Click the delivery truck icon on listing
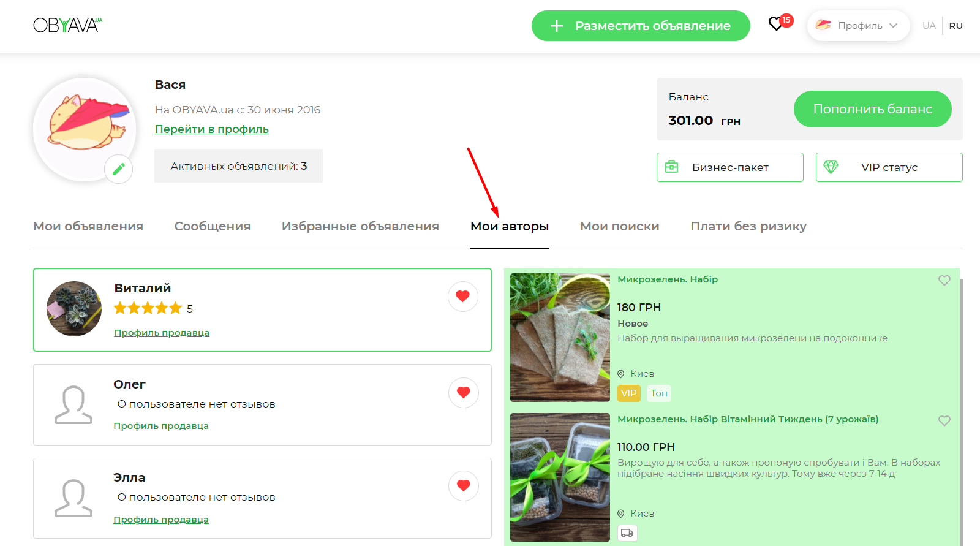 [627, 533]
